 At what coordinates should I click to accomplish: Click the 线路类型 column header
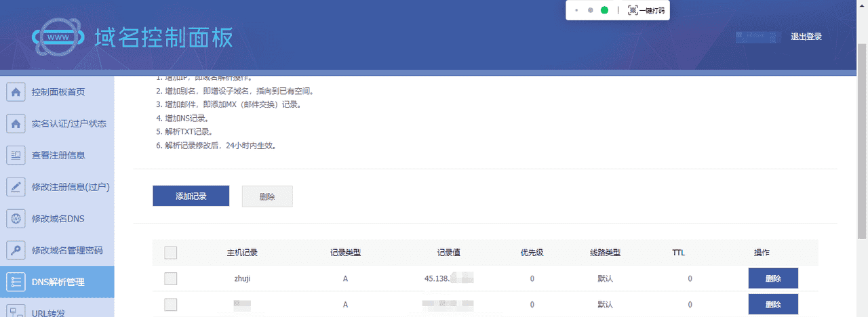point(606,253)
